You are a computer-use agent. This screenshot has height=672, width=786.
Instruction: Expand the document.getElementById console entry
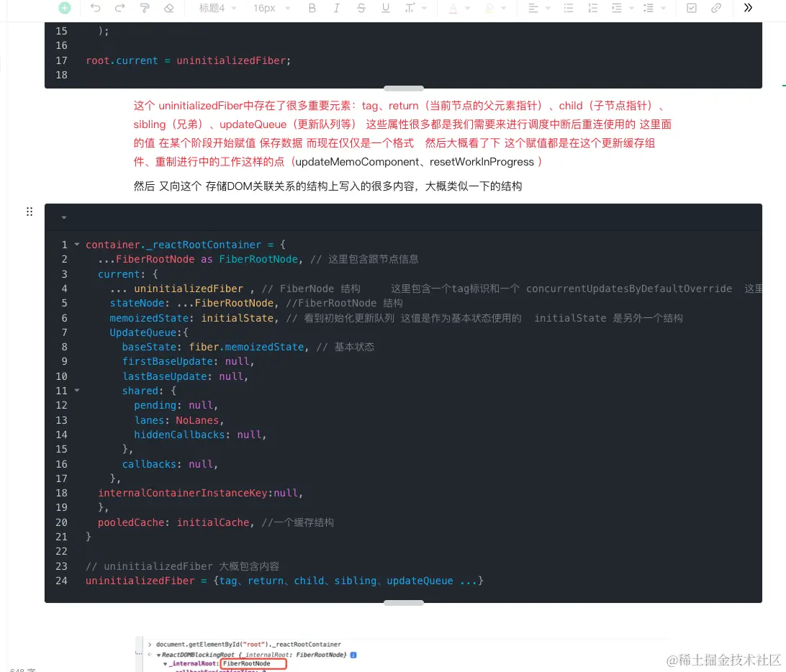150,645
